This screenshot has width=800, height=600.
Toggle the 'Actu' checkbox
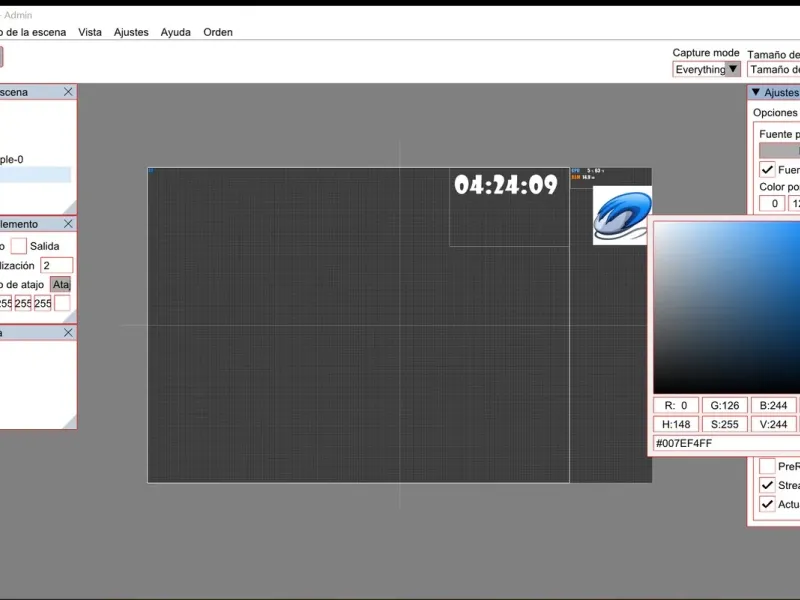click(x=767, y=504)
